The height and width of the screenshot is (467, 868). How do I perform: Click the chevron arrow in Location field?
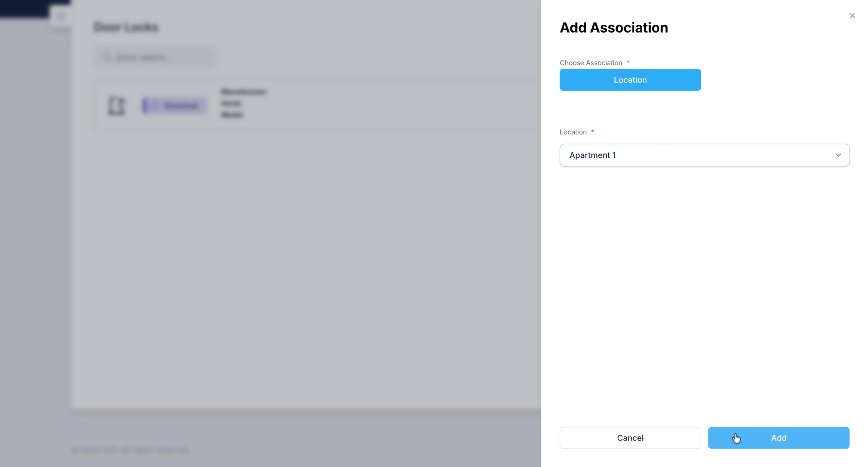click(x=838, y=155)
